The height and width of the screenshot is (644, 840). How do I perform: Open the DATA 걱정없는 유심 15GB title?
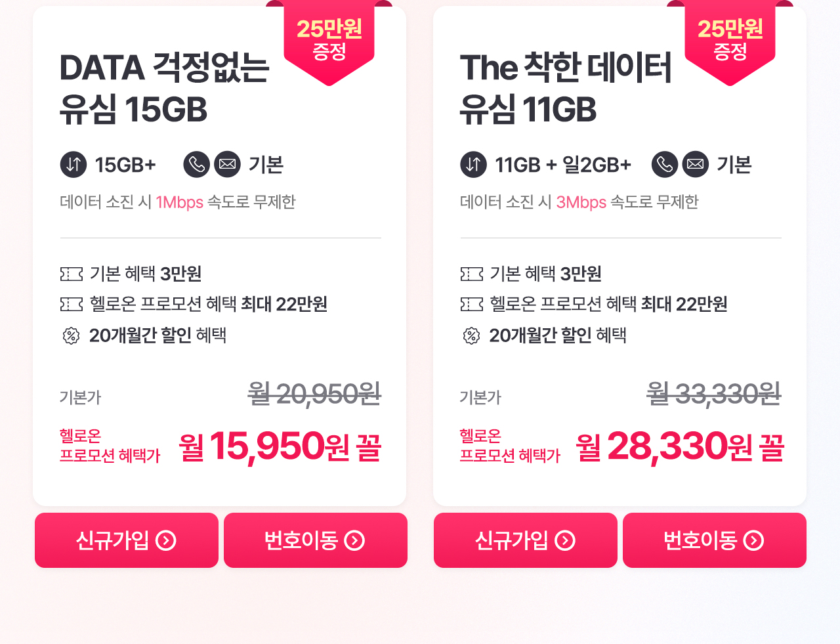164,89
